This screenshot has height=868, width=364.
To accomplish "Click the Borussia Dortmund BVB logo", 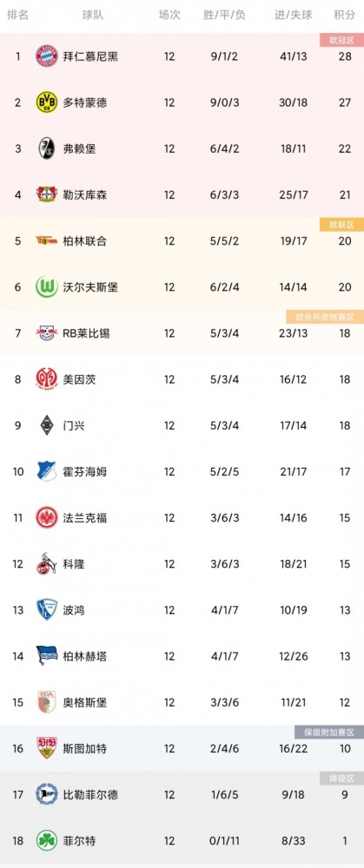I will (47, 102).
